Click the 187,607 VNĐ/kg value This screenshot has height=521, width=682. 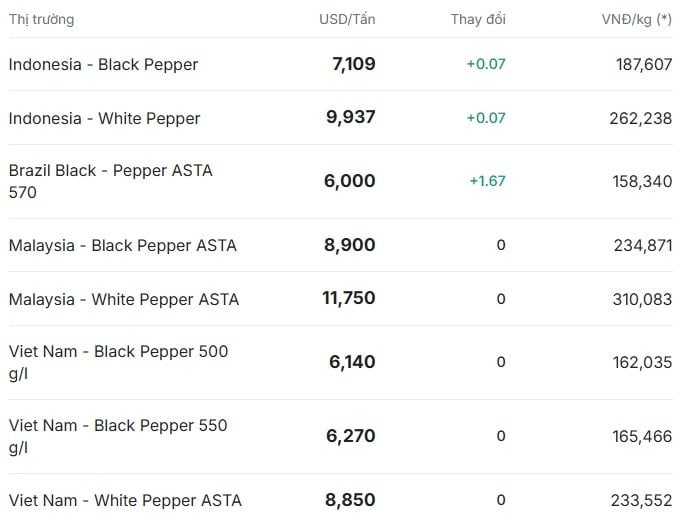(x=644, y=64)
